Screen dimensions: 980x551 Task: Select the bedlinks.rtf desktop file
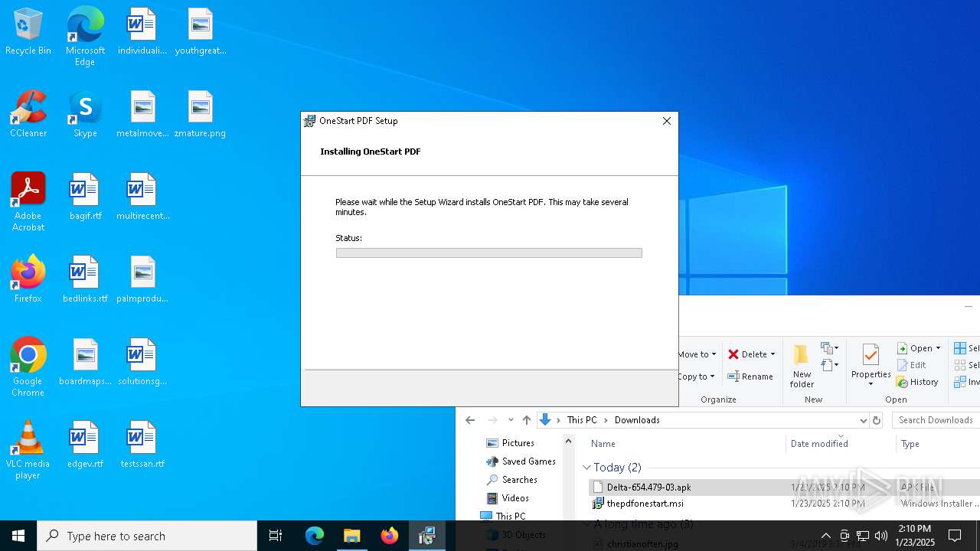(x=85, y=280)
